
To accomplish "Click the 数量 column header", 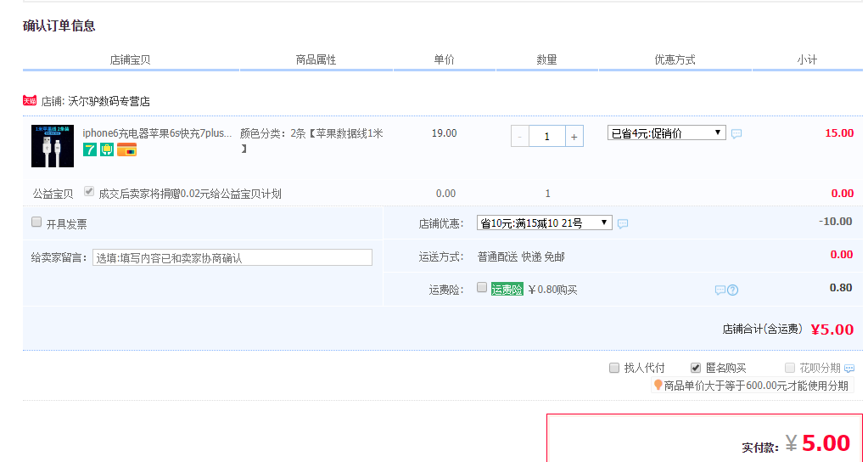I will click(x=546, y=59).
